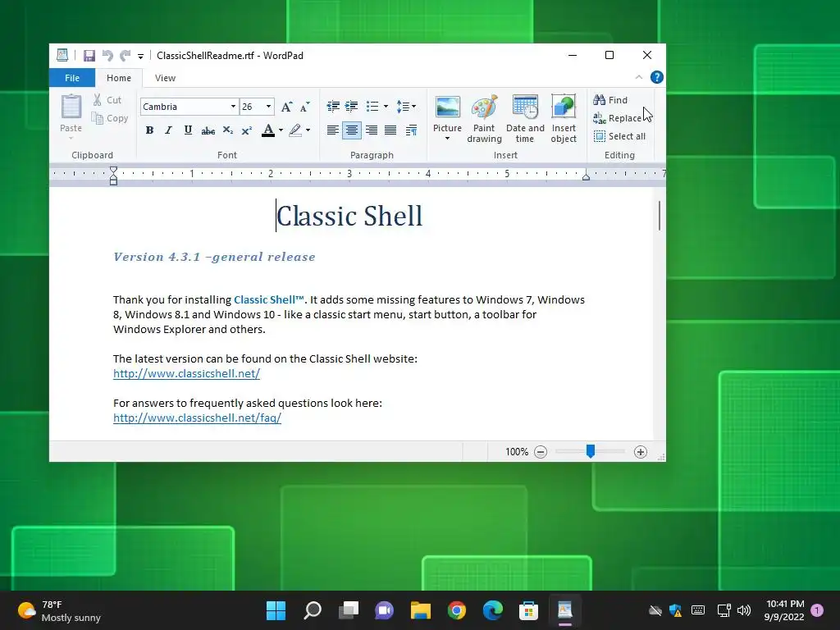Open the volume control in system tray
The height and width of the screenshot is (630, 840).
744,610
